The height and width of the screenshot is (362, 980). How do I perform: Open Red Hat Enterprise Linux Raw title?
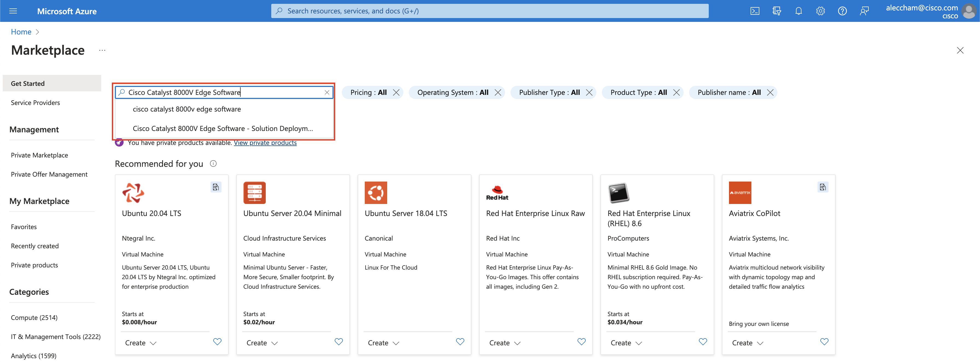click(535, 213)
